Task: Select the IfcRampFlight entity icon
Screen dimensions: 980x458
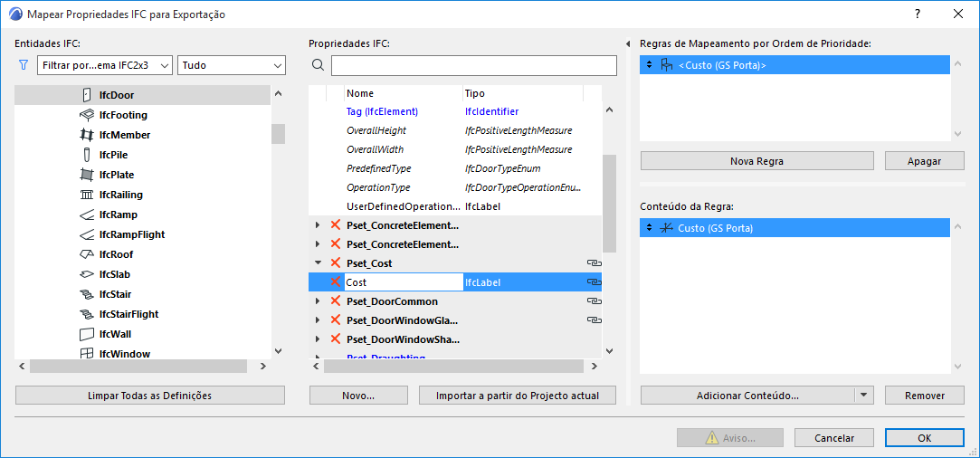Action: tap(86, 235)
